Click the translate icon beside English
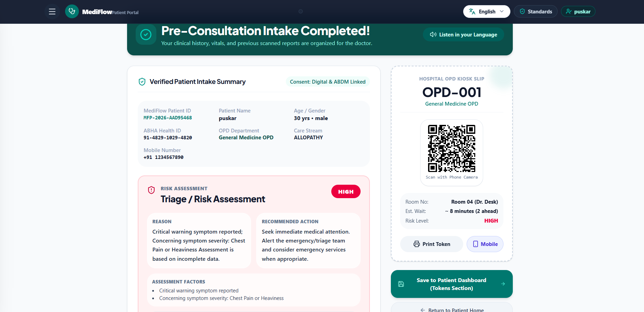This screenshot has width=644, height=312. (472, 11)
